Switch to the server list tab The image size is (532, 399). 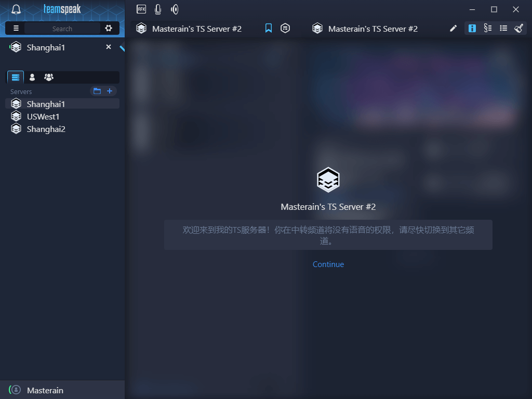16,77
